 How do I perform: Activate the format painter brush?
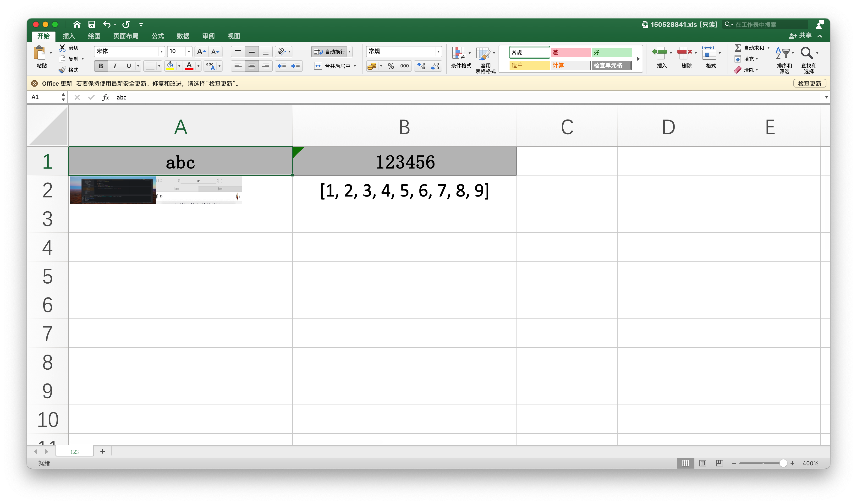coord(62,70)
